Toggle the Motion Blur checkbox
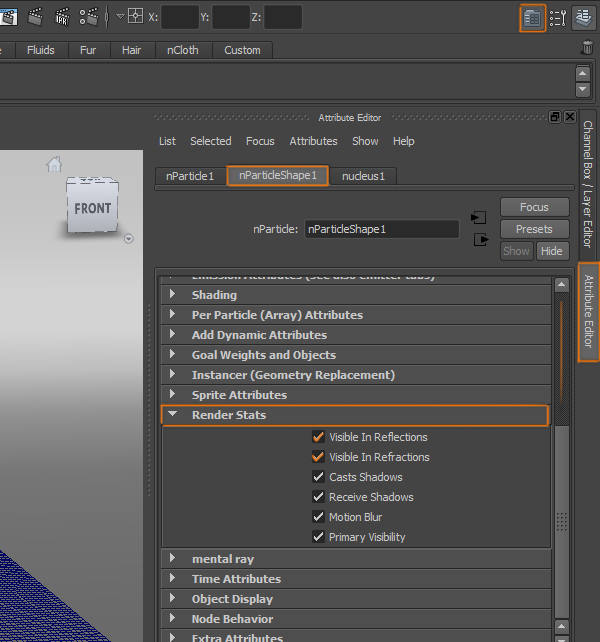This screenshot has height=642, width=600. (x=318, y=517)
